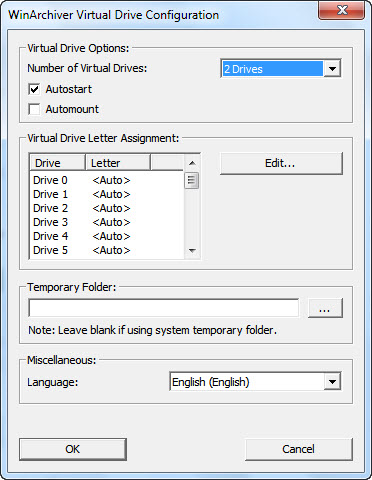Click the Letter column header

point(118,163)
